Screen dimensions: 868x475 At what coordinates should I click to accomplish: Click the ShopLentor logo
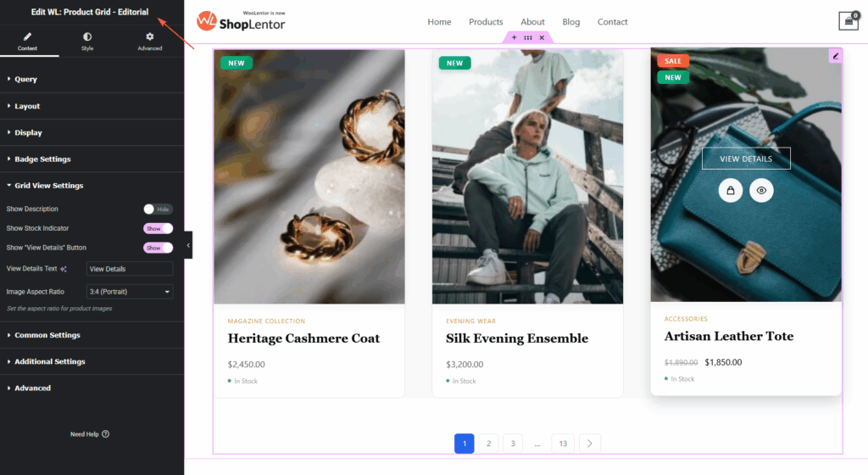[241, 21]
